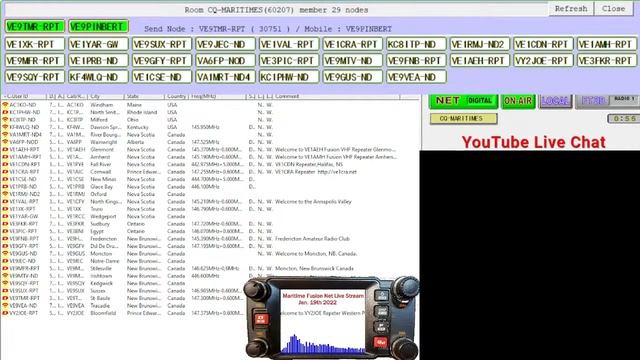Click the VE9MFR-RPT node button
This screenshot has height=360, width=640.
(35, 60)
